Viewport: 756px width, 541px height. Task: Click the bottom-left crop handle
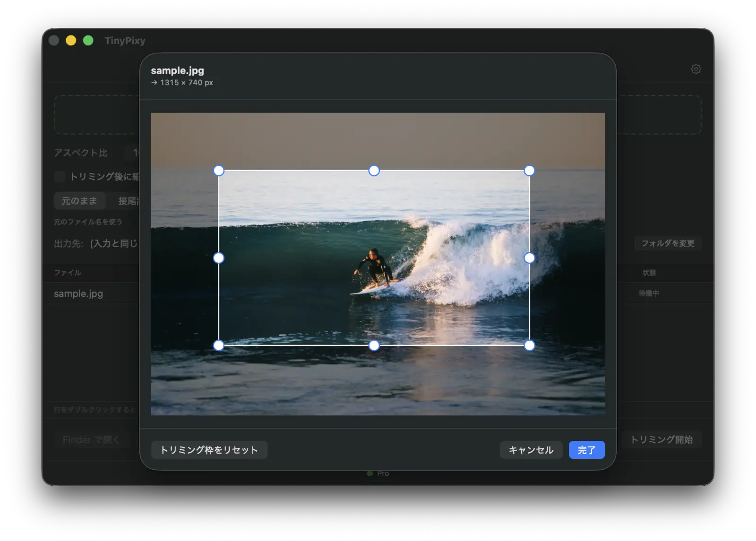tap(219, 345)
